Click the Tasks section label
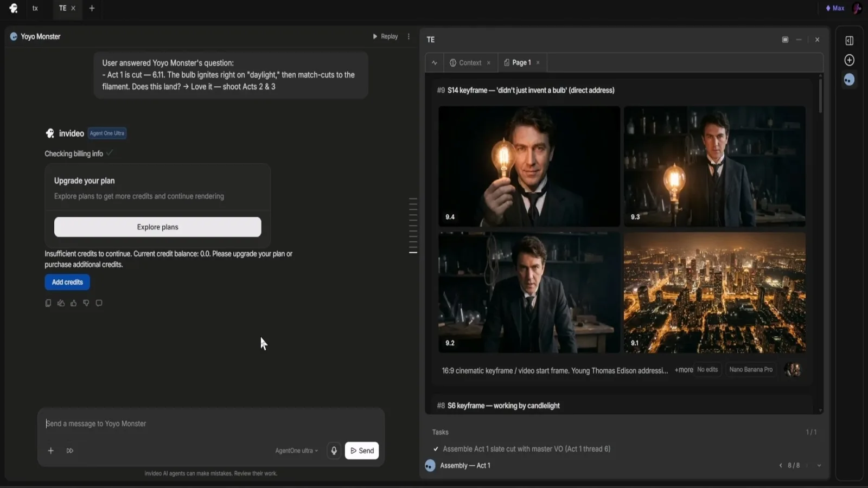The height and width of the screenshot is (488, 868). pos(440,432)
